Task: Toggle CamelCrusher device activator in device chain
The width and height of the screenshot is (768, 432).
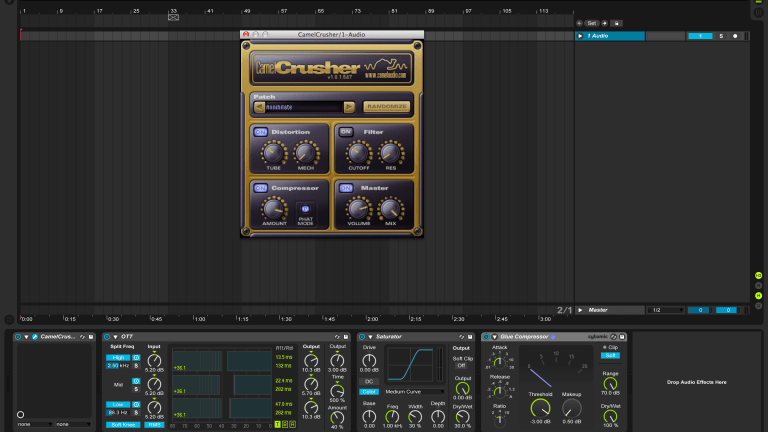Action: tap(18, 337)
